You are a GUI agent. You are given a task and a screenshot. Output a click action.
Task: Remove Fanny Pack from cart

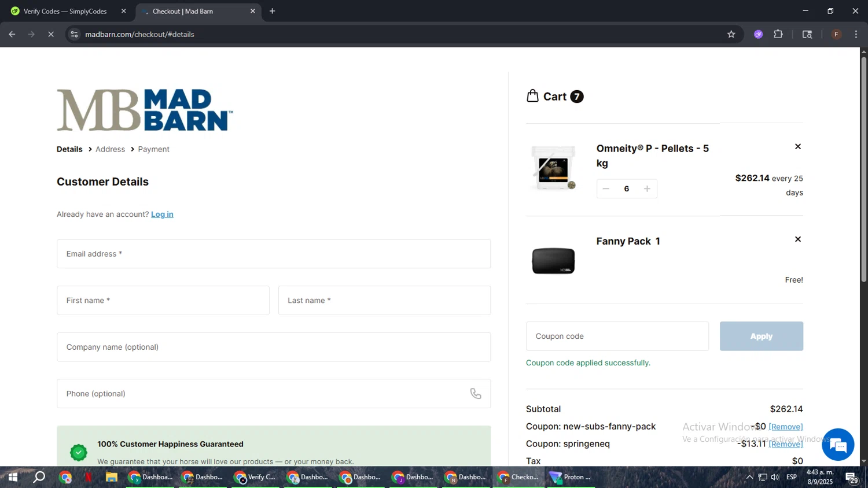[x=798, y=239]
